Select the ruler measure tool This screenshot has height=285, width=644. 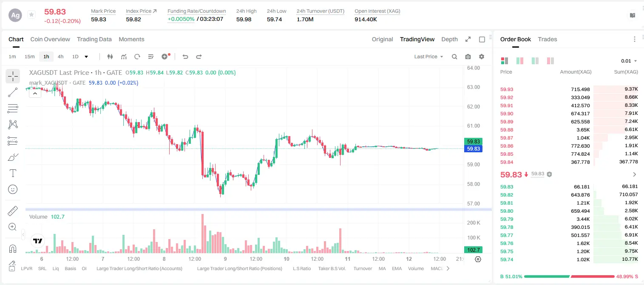(13, 211)
